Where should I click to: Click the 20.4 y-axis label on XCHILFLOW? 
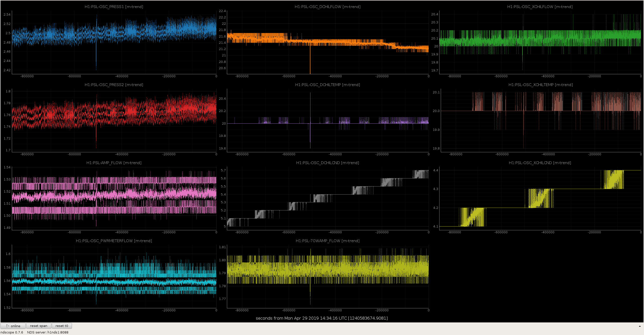click(x=435, y=14)
